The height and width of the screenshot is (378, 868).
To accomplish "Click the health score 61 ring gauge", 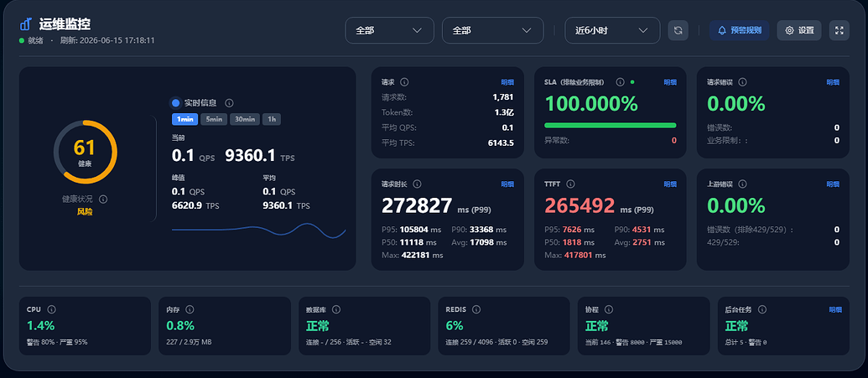I will pos(86,152).
